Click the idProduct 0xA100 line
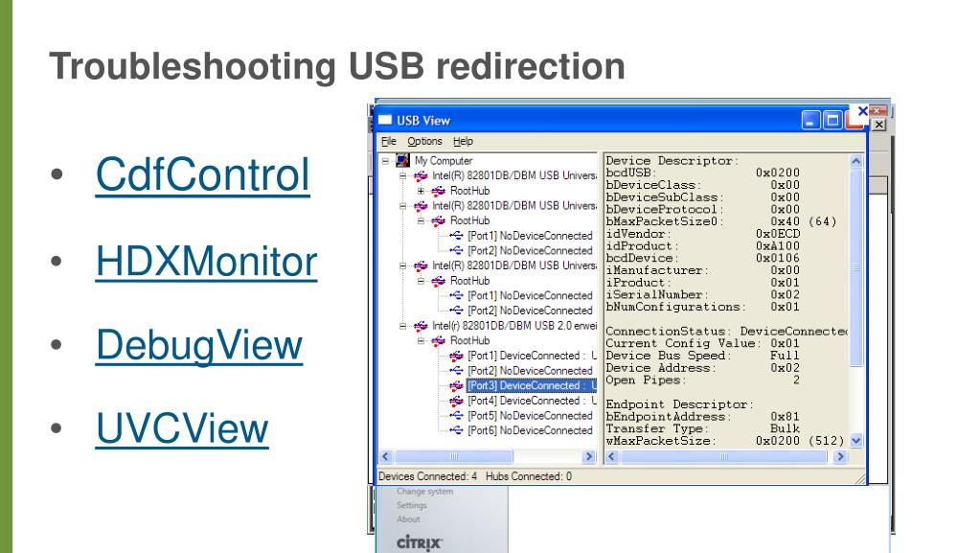Viewport: 980px width, 553px height. 702,246
